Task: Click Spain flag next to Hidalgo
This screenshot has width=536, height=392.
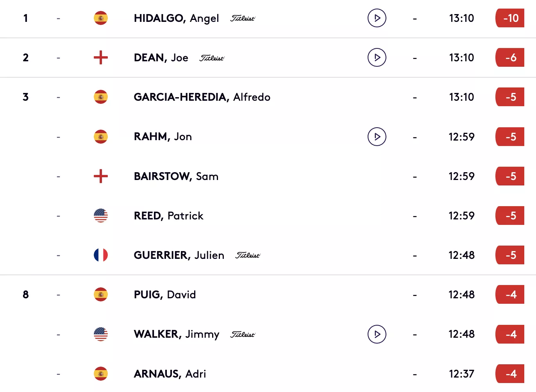Action: click(x=101, y=18)
